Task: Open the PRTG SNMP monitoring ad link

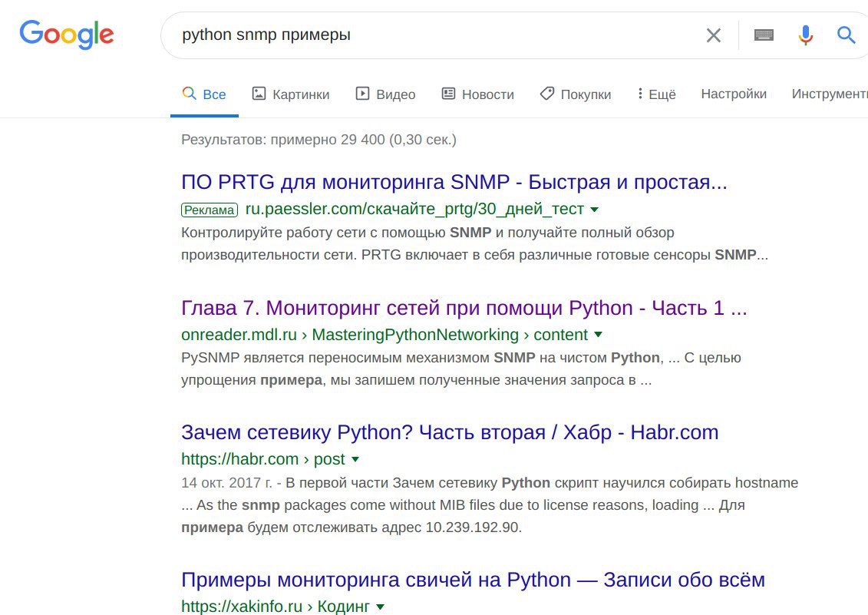Action: tap(454, 183)
